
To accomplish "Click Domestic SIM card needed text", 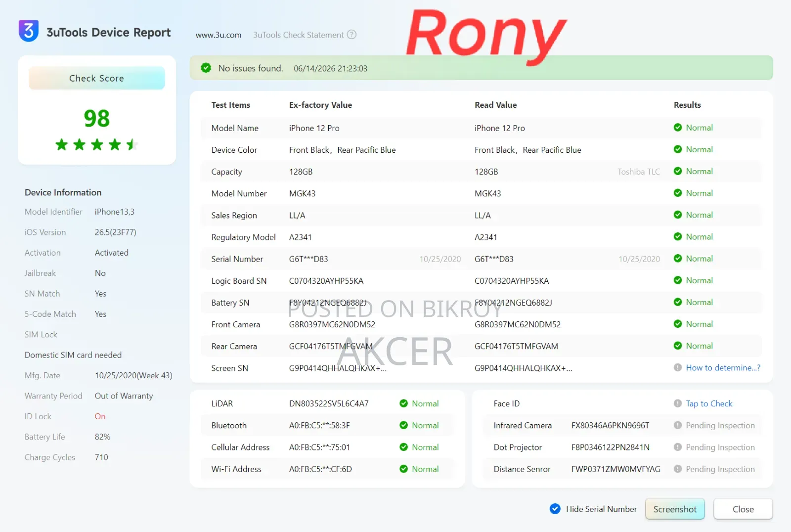I will [x=73, y=355].
